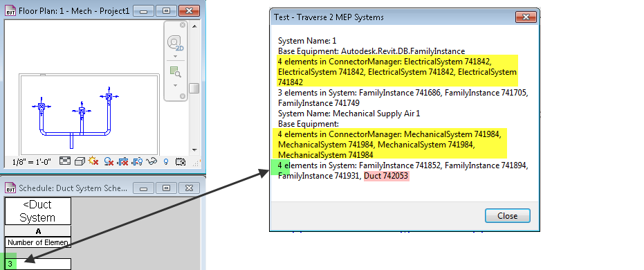Click Floor Plan window title icon
The width and height of the screenshot is (644, 270).
(10, 11)
